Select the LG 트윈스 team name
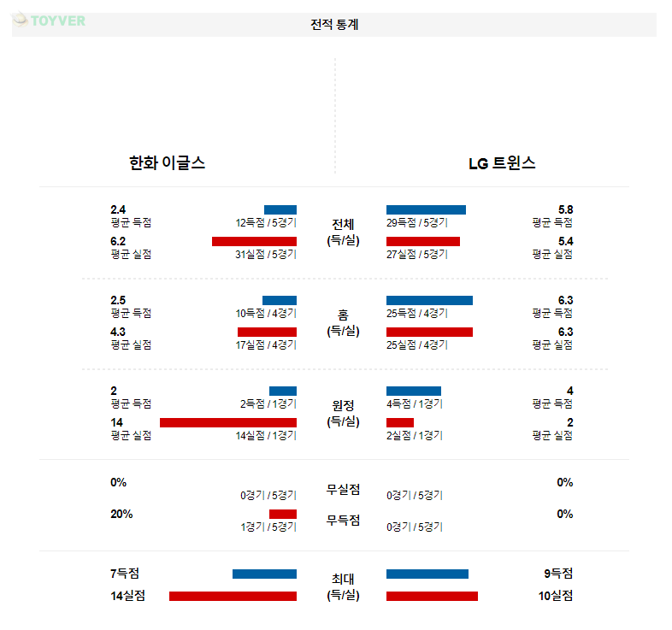The width and height of the screenshot is (672, 630). [x=502, y=163]
